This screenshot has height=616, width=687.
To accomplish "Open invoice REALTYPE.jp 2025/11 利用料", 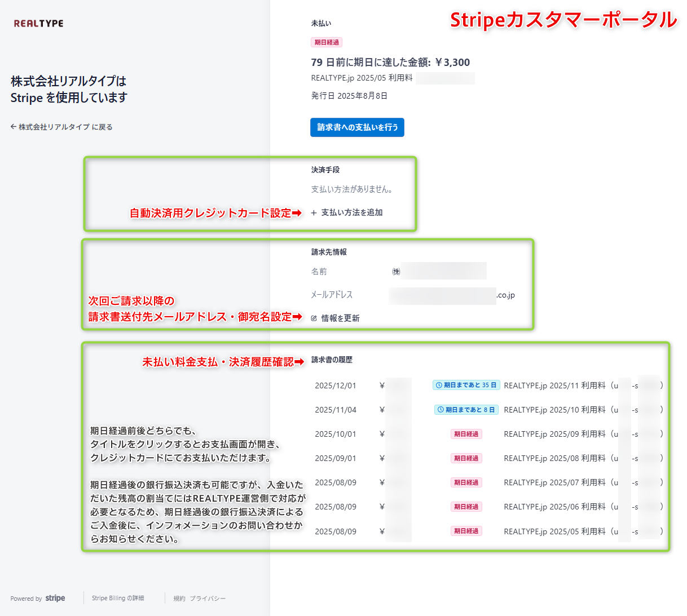I will [554, 385].
